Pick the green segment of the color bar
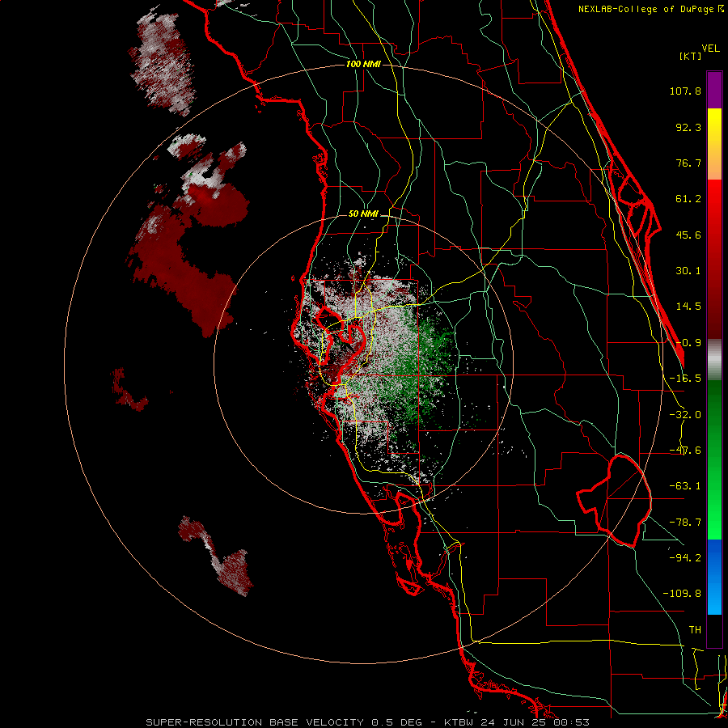Image resolution: width=728 pixels, height=728 pixels. [x=714, y=459]
